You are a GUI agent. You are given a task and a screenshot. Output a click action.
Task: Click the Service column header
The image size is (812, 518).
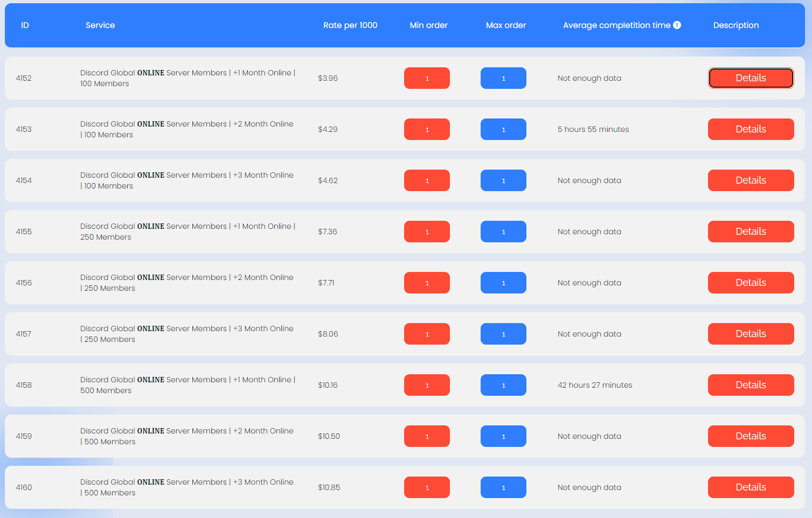[x=100, y=25]
